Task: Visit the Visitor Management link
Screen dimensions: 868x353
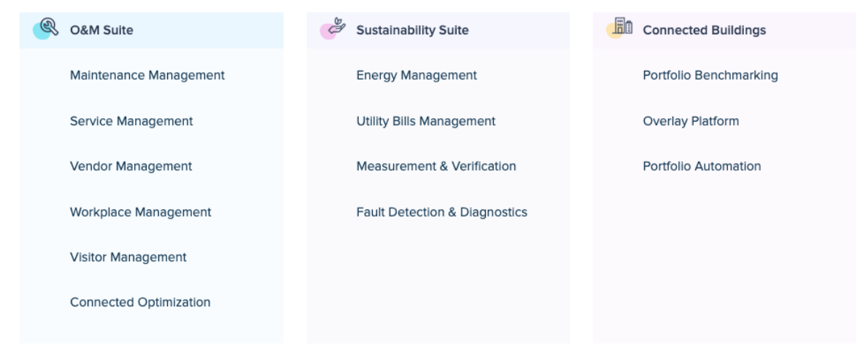Action: (128, 257)
